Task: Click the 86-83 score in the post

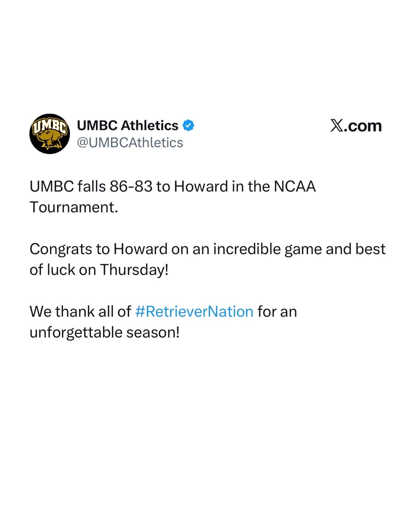Action: click(x=131, y=186)
